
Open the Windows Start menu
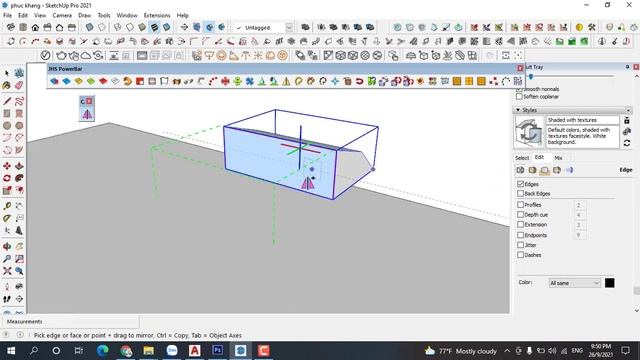click(11, 351)
